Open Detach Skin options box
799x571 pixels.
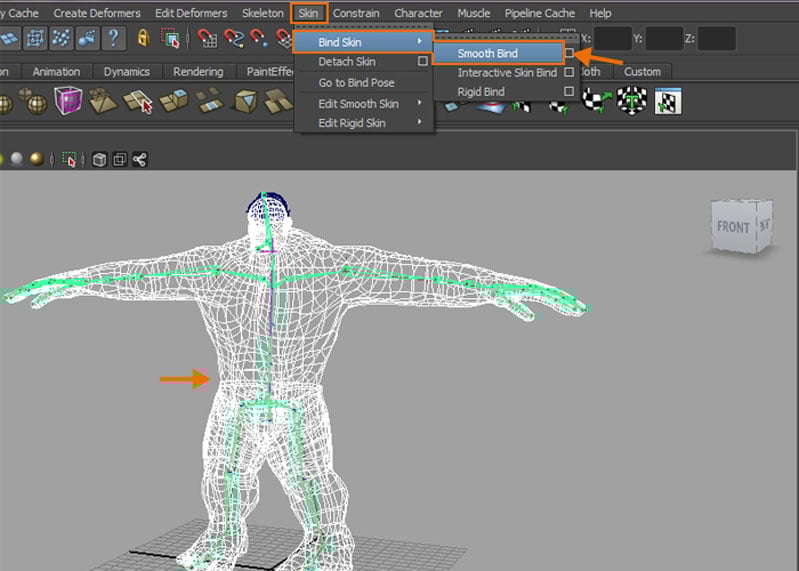[423, 62]
